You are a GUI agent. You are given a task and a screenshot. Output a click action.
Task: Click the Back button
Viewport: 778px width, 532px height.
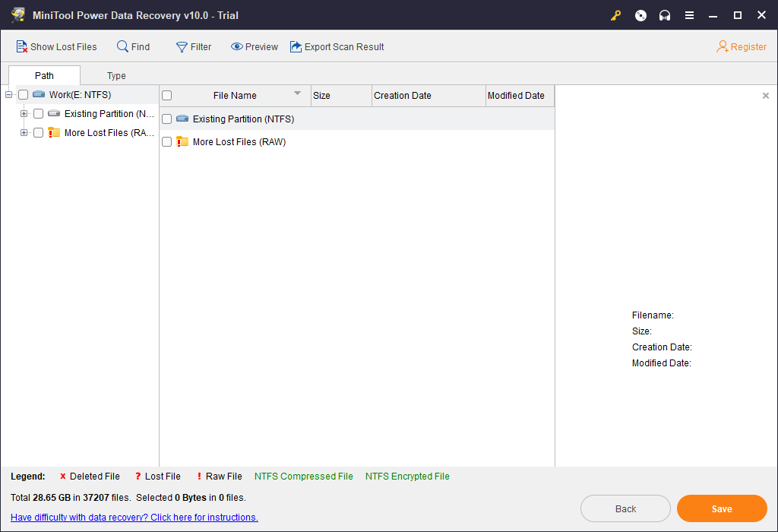click(x=625, y=508)
